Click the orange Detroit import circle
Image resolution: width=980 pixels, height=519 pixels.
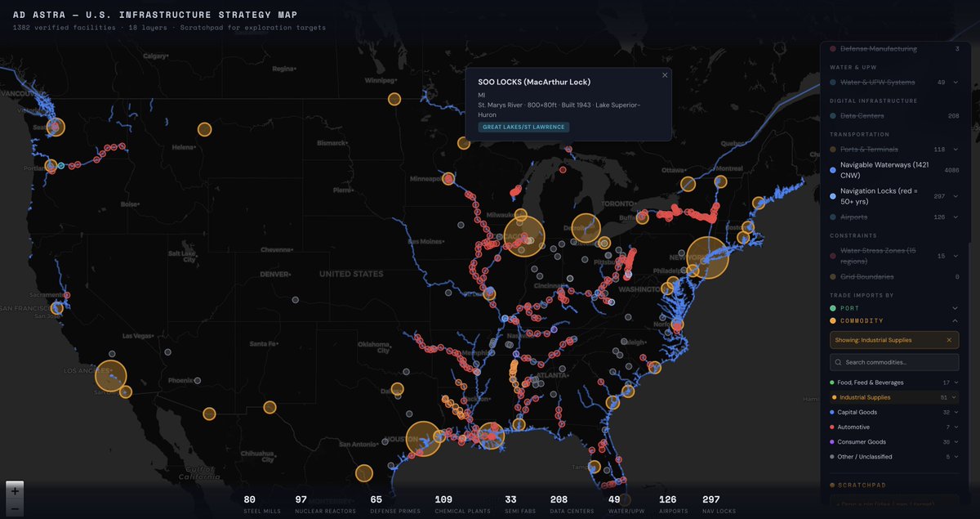coord(585,230)
